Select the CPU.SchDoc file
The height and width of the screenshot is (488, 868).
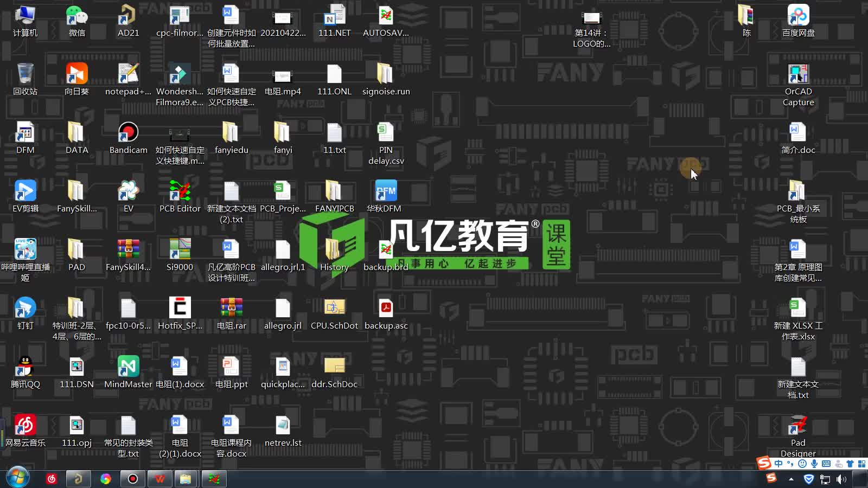pyautogui.click(x=334, y=313)
